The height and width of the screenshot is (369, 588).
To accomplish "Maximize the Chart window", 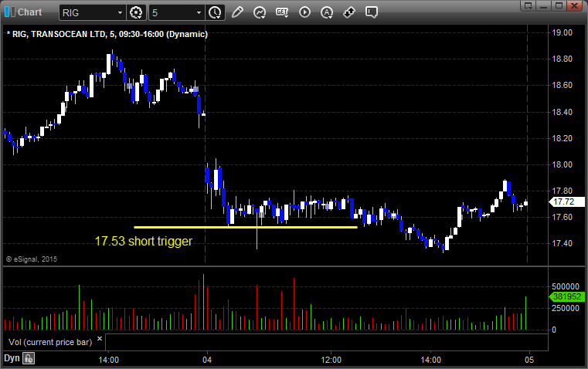I will pyautogui.click(x=559, y=5).
